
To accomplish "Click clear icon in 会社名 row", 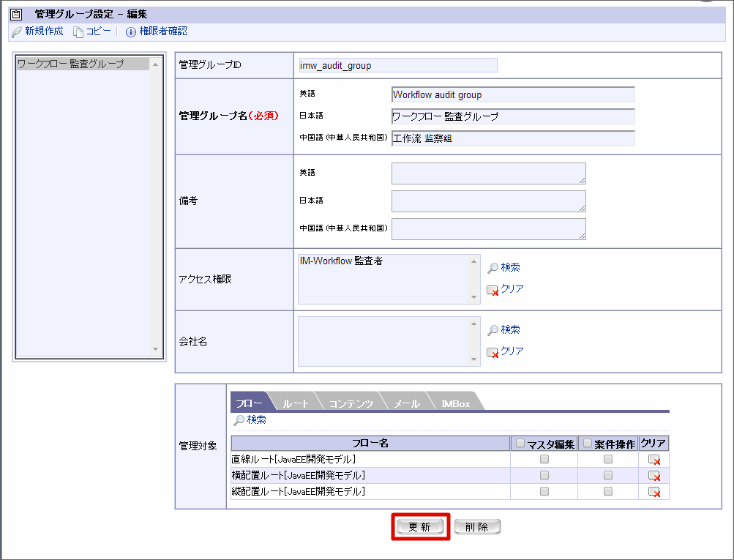I will coord(493,353).
